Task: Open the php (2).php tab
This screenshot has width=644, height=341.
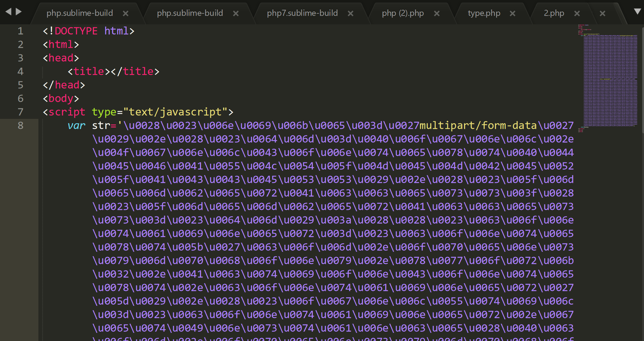Action: [403, 13]
